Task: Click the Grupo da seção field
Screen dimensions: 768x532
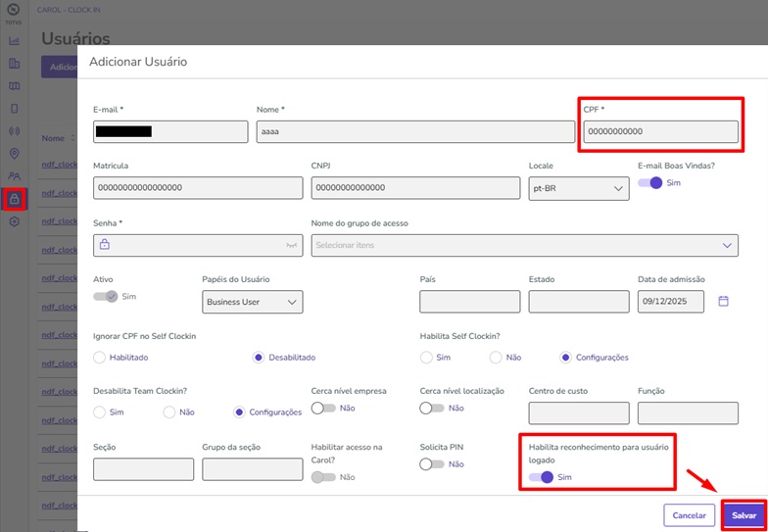Action: click(253, 469)
